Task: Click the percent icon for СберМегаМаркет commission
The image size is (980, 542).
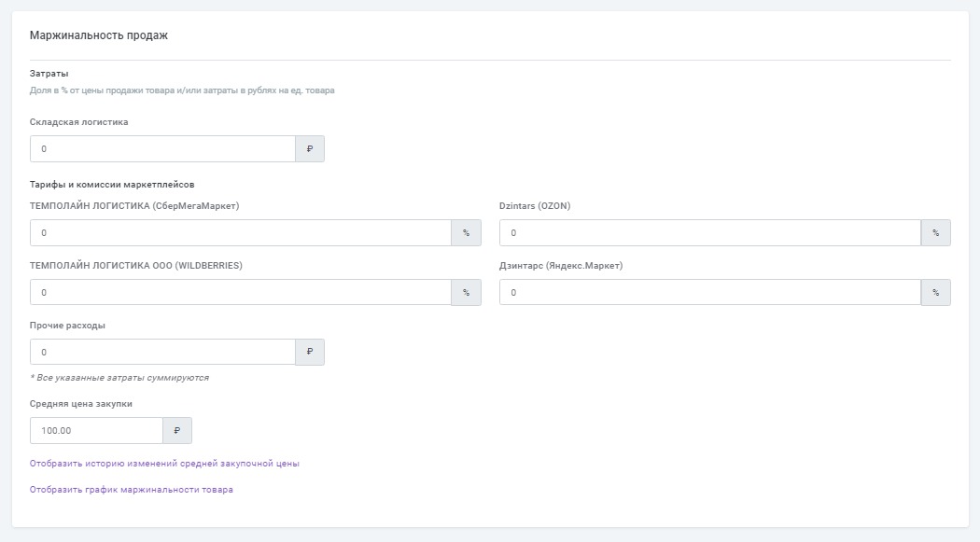Action: click(467, 233)
